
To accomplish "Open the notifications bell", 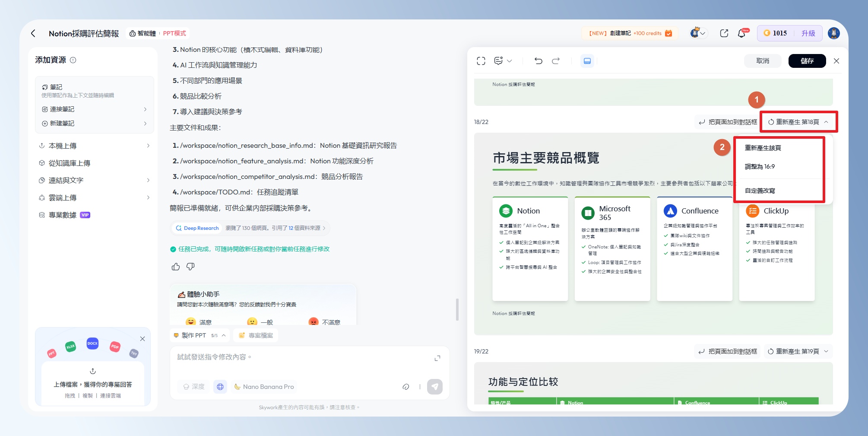I will [741, 33].
